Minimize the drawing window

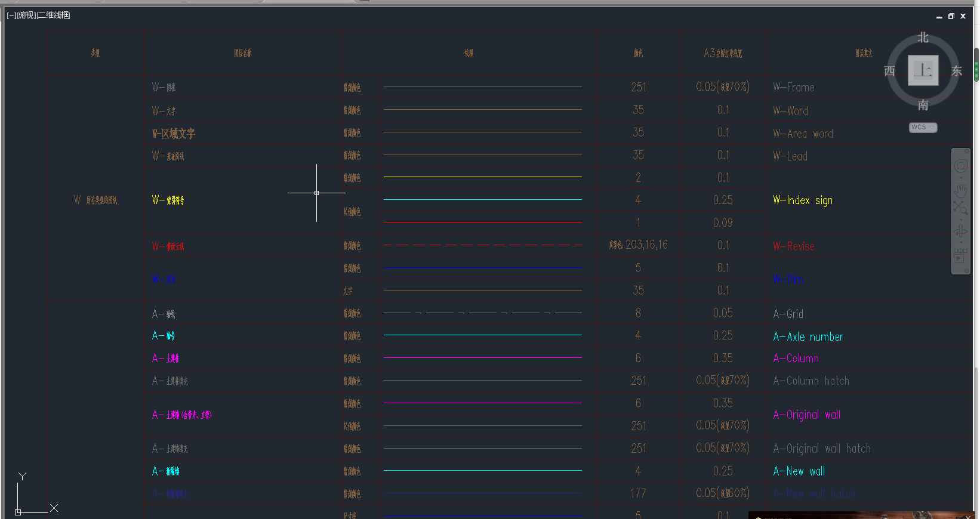[x=939, y=17]
